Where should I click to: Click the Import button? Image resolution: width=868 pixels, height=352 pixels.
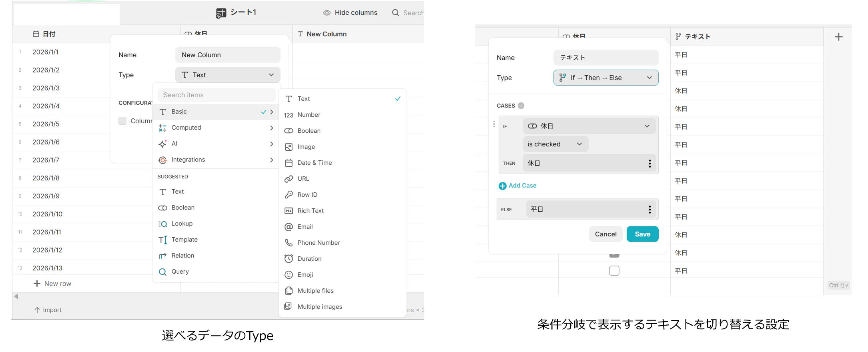(x=48, y=310)
